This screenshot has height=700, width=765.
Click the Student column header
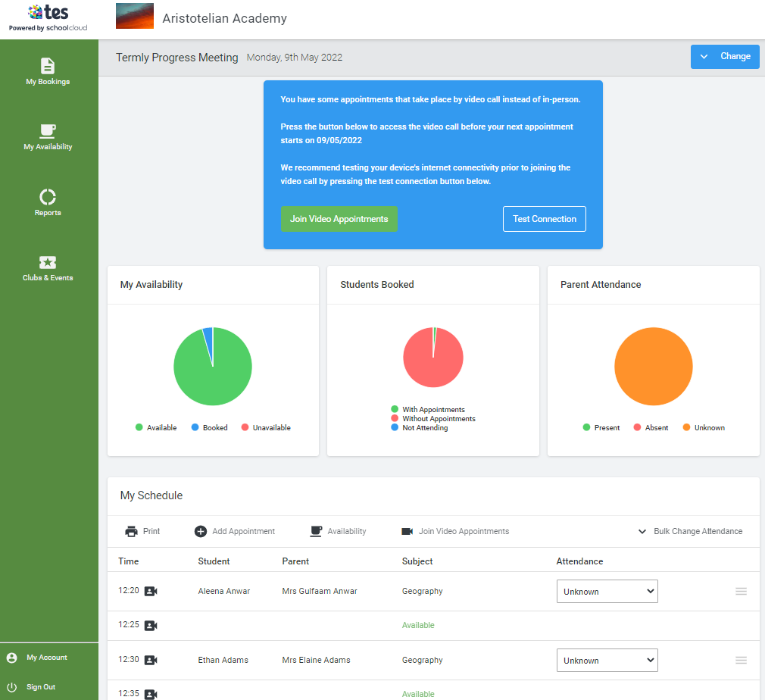click(x=214, y=561)
